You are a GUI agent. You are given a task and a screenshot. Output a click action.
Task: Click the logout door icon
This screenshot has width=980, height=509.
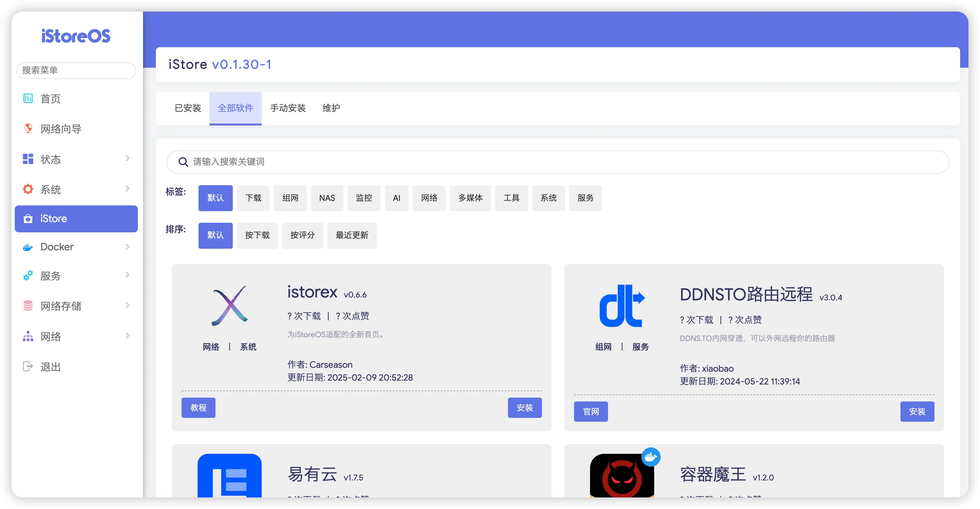coord(28,366)
